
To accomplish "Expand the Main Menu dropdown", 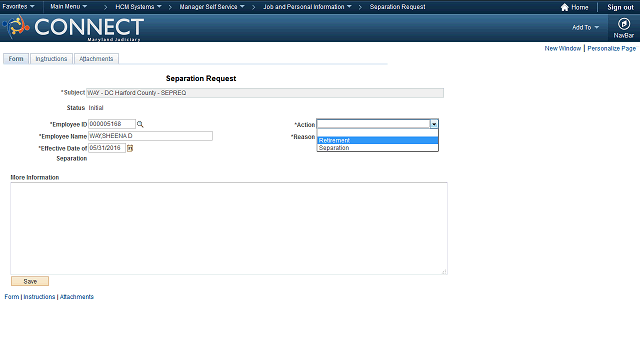I will coord(69,7).
